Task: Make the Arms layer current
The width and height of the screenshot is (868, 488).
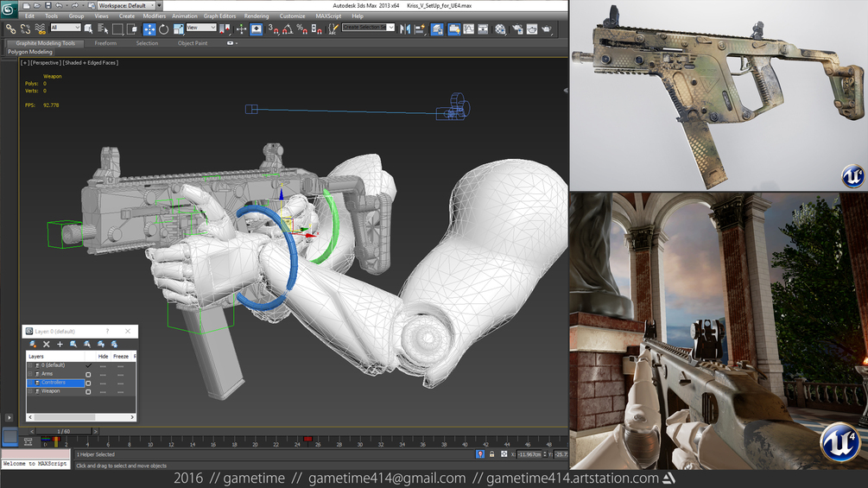Action: tap(88, 375)
